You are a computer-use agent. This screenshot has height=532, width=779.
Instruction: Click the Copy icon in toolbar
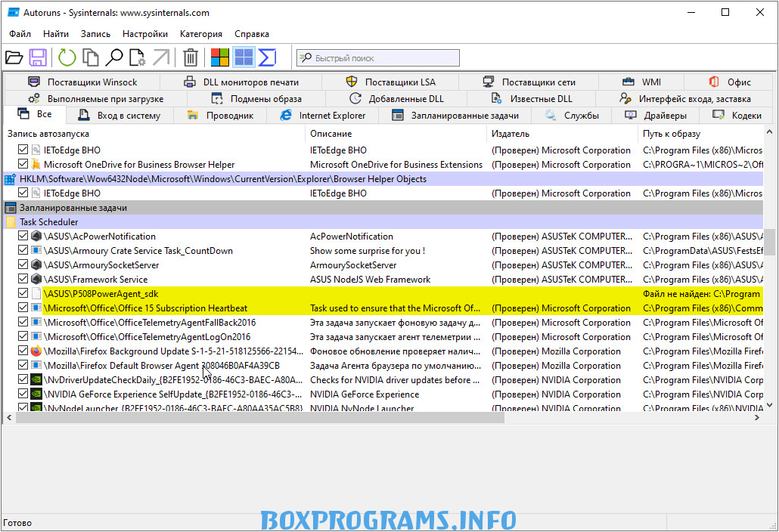(x=91, y=57)
